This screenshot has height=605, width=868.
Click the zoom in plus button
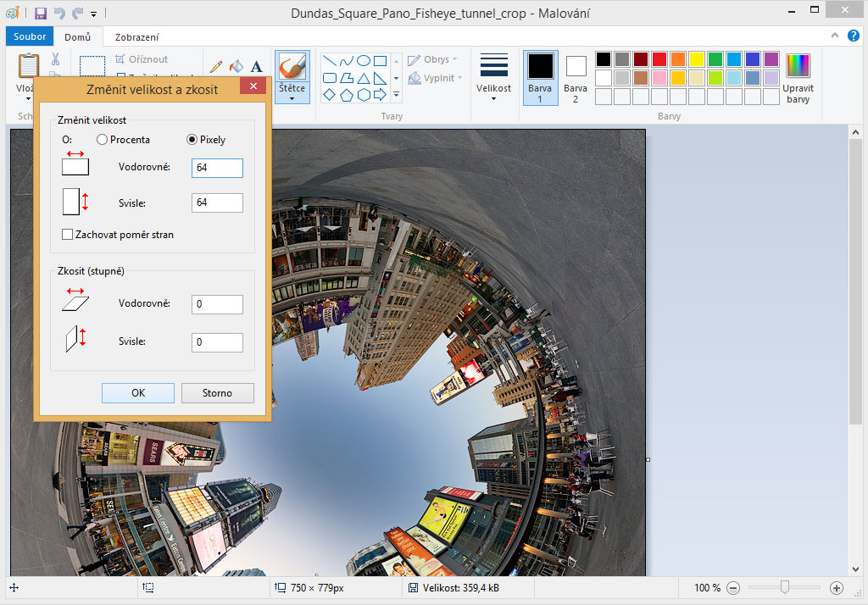(837, 588)
